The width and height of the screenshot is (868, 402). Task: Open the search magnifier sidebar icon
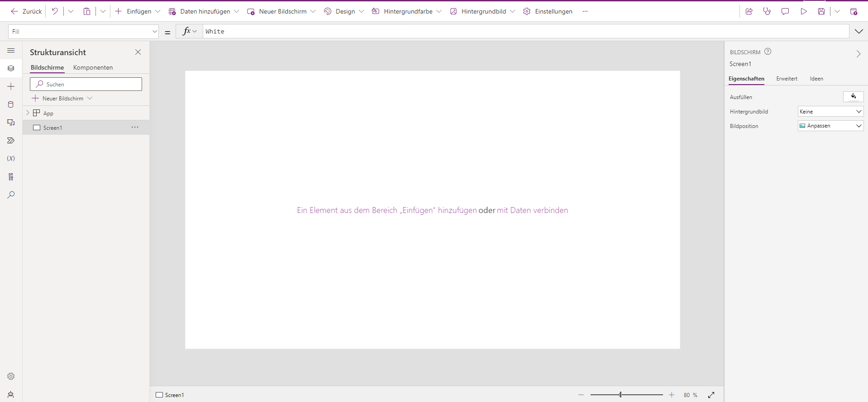11,195
